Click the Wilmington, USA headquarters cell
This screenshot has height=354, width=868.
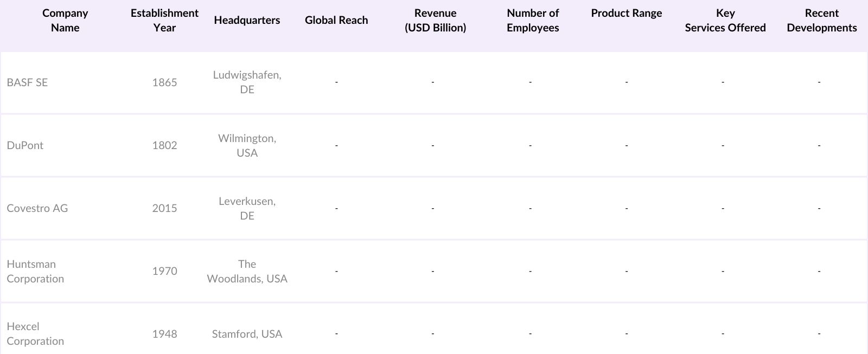pyautogui.click(x=247, y=145)
